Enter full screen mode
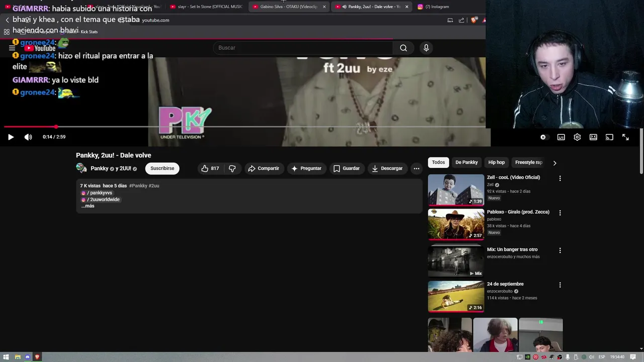The width and height of the screenshot is (644, 362). (625, 137)
